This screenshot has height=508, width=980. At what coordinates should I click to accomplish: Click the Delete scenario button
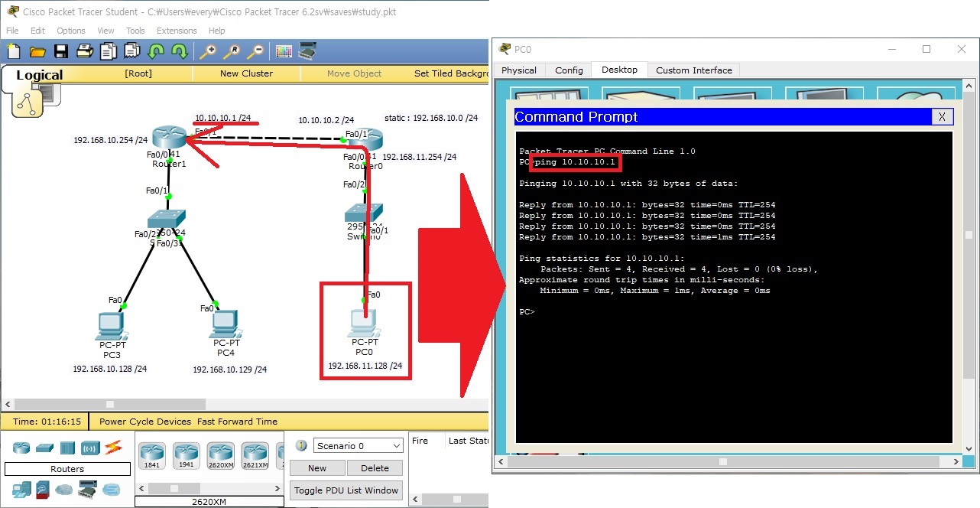(375, 468)
